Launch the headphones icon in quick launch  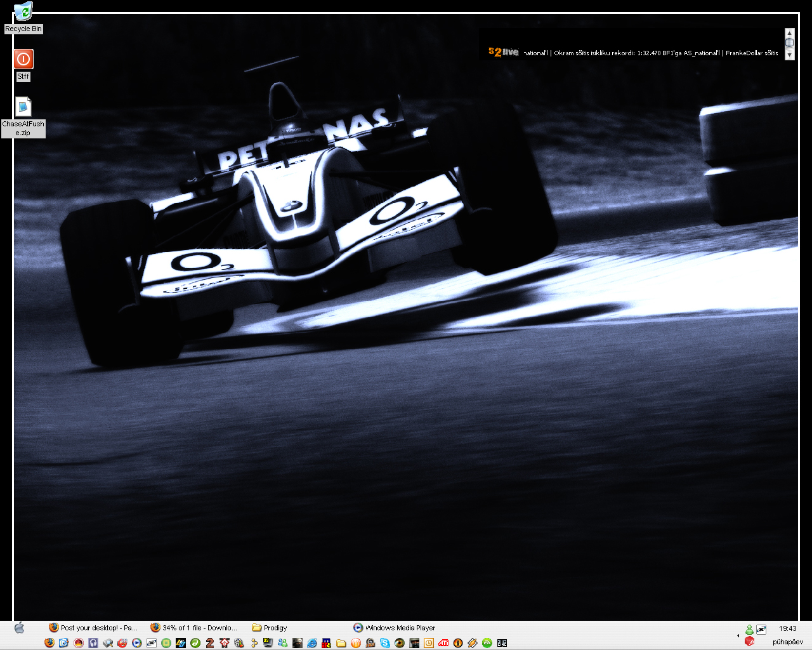pos(93,643)
